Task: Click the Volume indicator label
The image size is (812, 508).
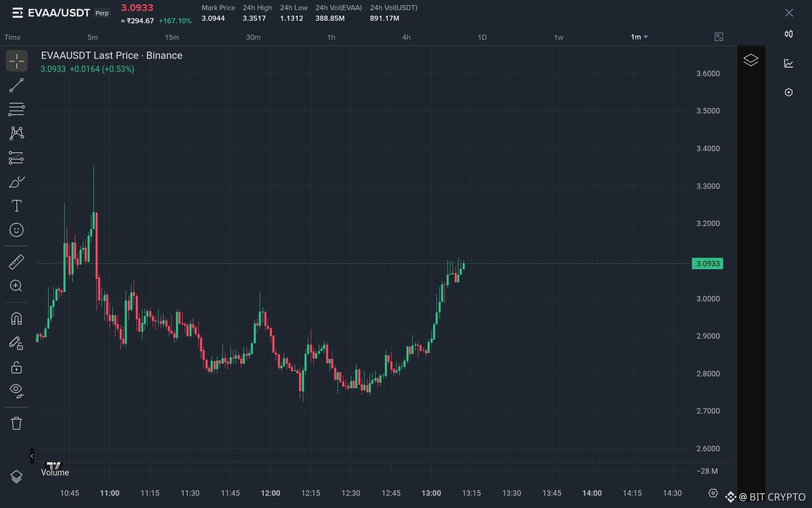Action: [x=55, y=472]
